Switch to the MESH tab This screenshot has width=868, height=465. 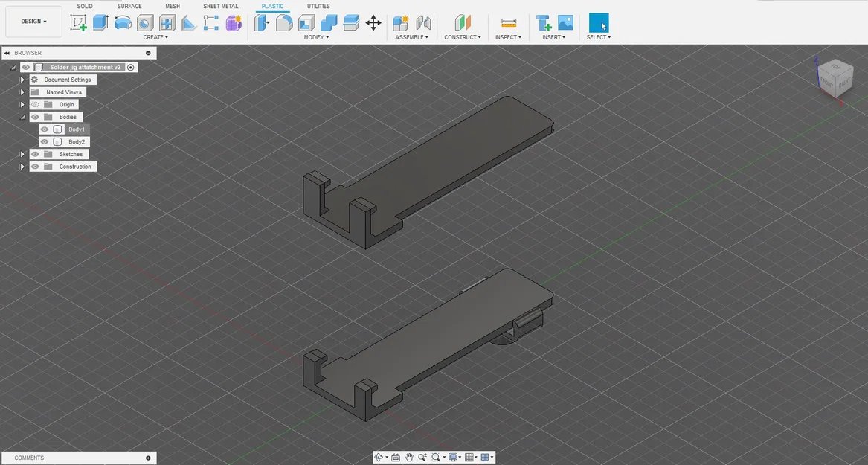172,6
